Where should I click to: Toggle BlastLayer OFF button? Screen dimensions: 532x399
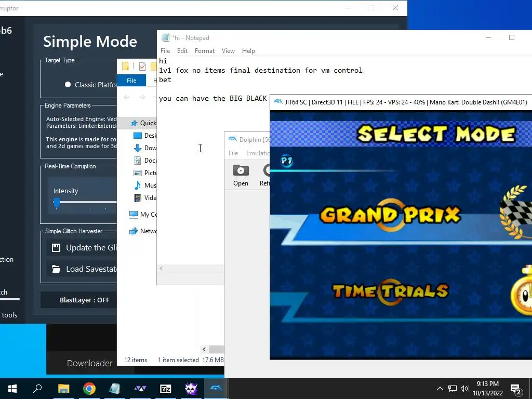coord(79,300)
